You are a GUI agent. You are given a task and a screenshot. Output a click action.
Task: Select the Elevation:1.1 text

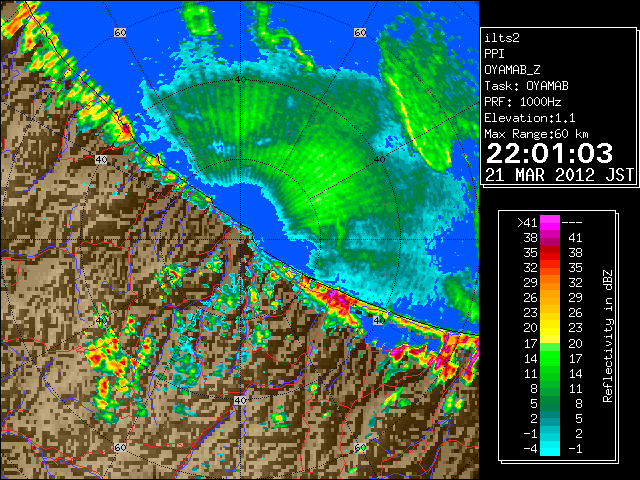point(530,118)
